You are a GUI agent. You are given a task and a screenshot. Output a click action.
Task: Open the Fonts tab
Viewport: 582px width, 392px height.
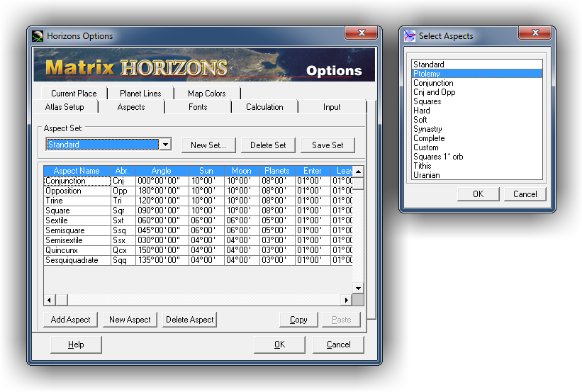(x=198, y=107)
